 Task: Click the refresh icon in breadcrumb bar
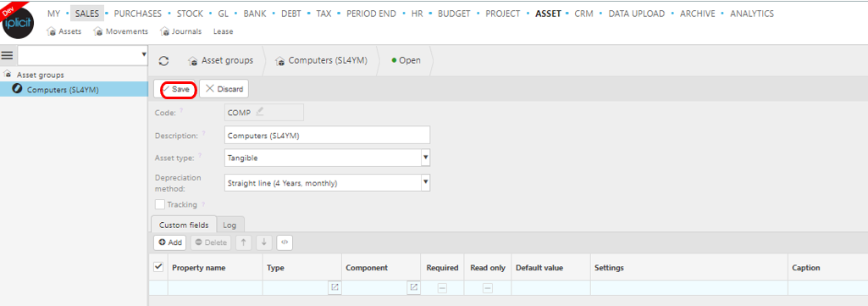pyautogui.click(x=163, y=61)
